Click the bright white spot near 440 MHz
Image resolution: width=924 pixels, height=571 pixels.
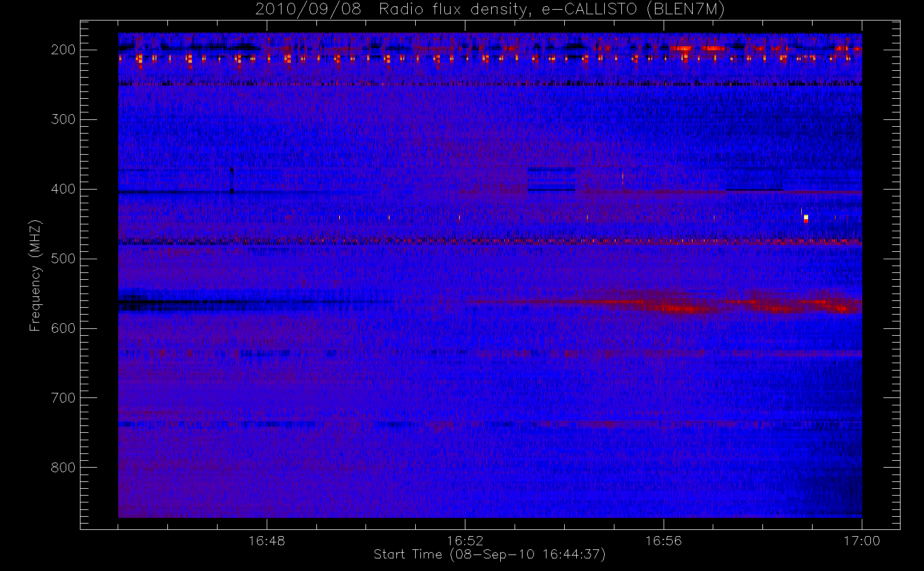(x=806, y=218)
